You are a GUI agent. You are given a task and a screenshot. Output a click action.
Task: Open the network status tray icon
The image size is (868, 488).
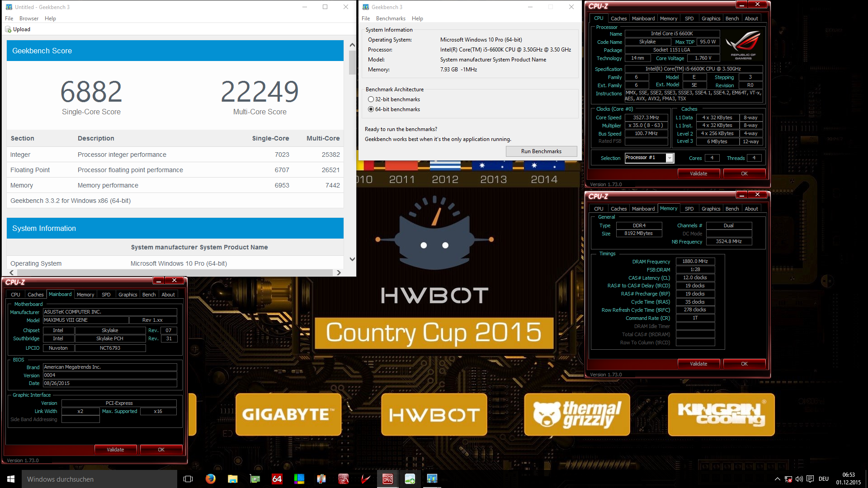click(788, 479)
